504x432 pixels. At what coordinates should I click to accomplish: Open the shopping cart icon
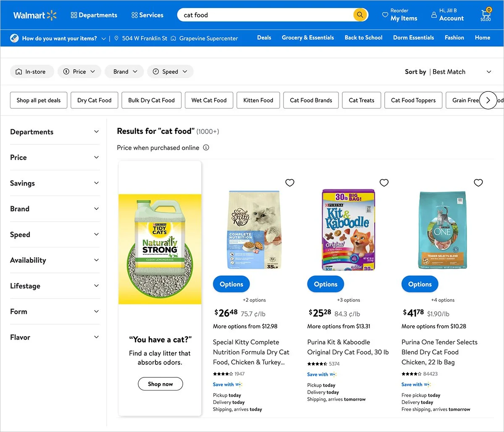486,15
